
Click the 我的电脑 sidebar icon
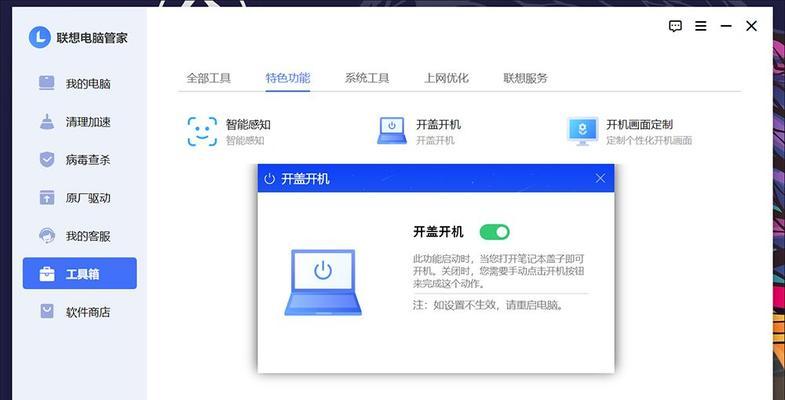pos(47,83)
